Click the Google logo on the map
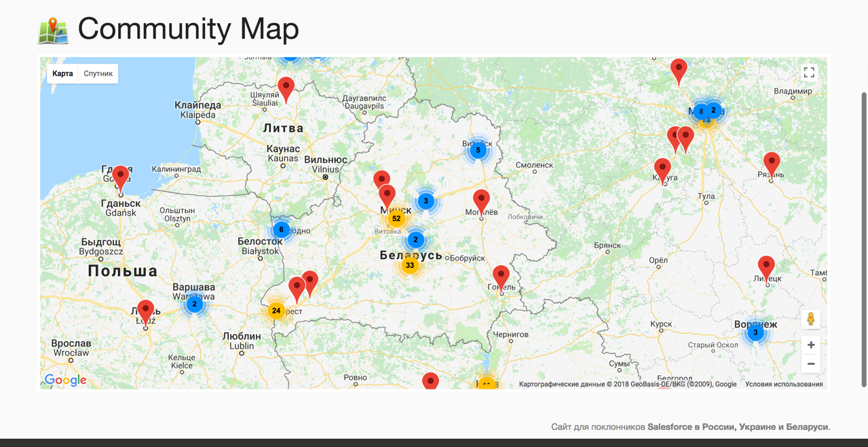The width and height of the screenshot is (868, 447). (x=65, y=380)
